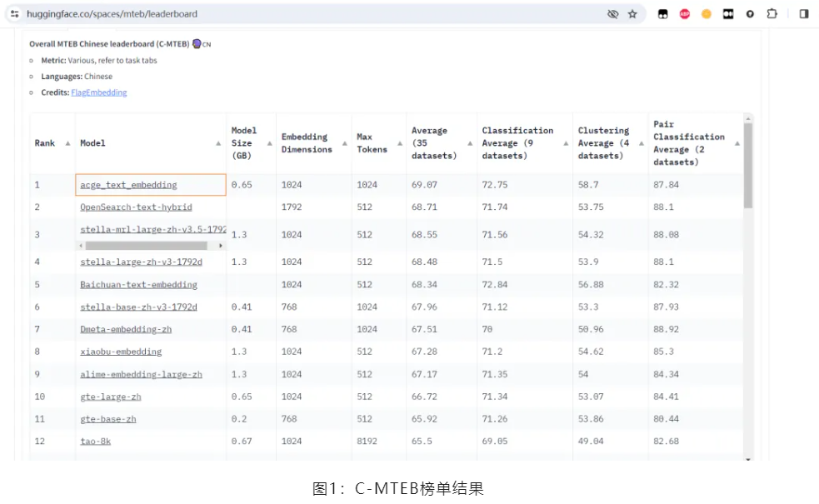Open the acge_text_embedding model link
Screen dimensions: 819x504
(128, 185)
